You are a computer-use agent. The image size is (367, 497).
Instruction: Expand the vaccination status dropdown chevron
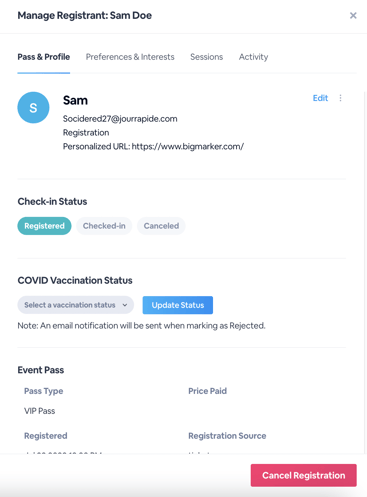125,305
